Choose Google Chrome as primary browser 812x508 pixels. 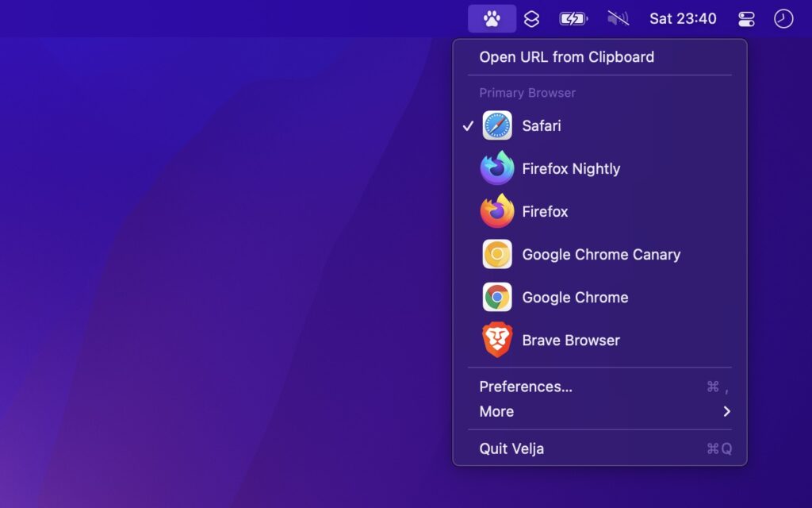(x=599, y=298)
